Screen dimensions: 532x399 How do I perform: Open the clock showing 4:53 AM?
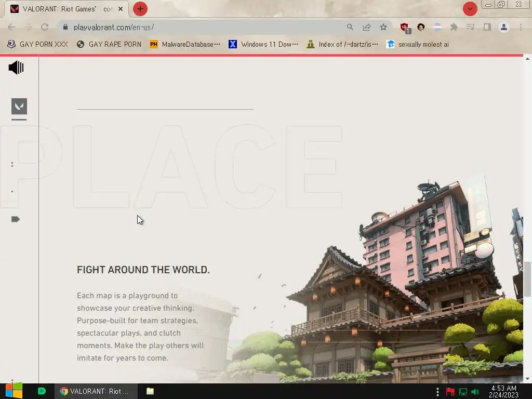coord(504,391)
